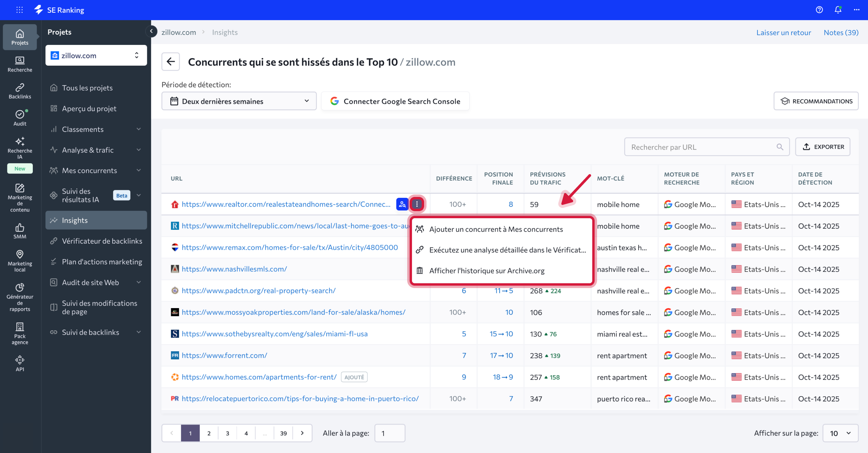This screenshot has width=868, height=453.
Task: Open the zillow.com project selector
Action: point(96,55)
